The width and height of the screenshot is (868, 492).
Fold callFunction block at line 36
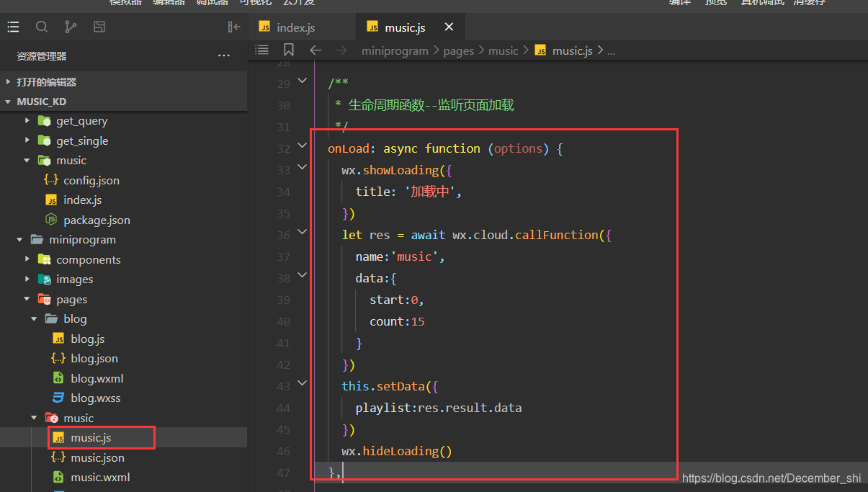point(302,232)
